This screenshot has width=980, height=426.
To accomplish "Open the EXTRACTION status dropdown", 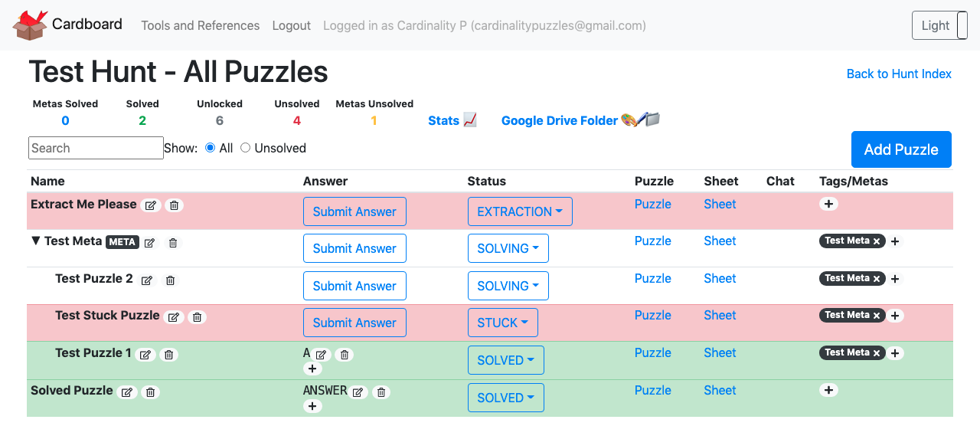I will [520, 211].
